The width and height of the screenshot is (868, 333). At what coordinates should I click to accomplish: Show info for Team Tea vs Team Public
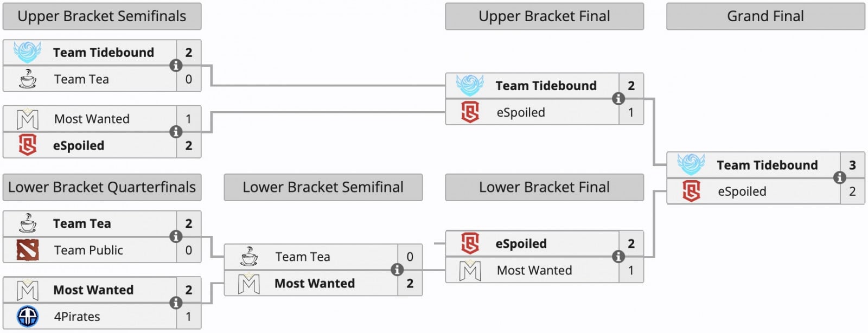click(176, 236)
